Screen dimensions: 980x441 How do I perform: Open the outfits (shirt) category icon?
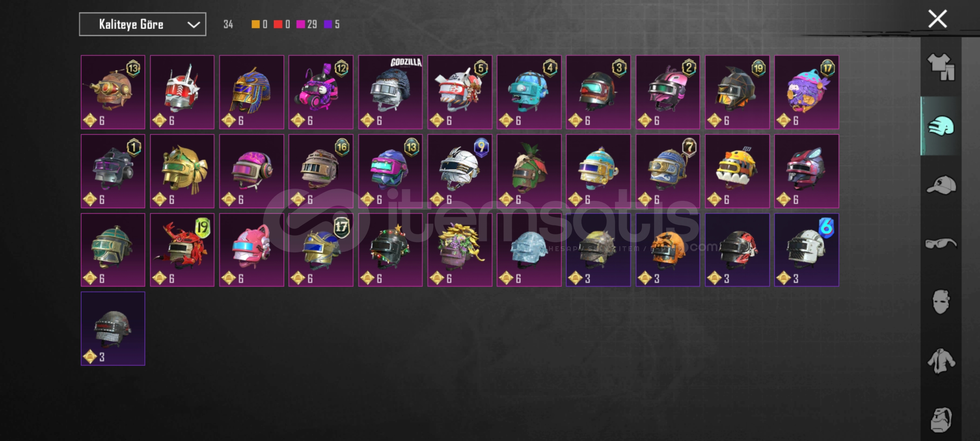pos(941,67)
